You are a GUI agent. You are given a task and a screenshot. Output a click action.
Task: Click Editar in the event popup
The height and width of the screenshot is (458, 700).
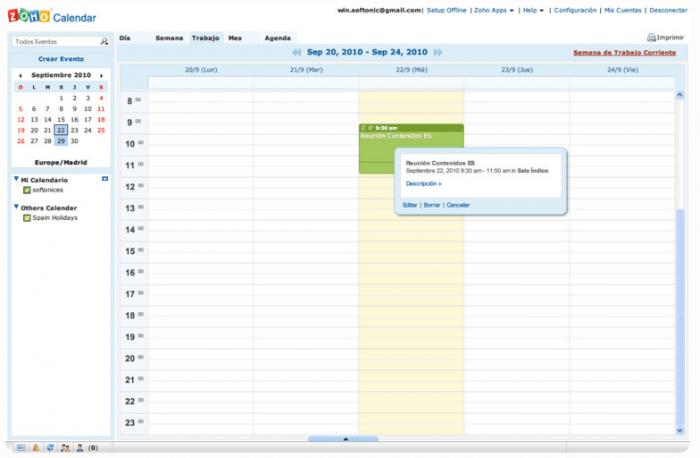click(410, 205)
